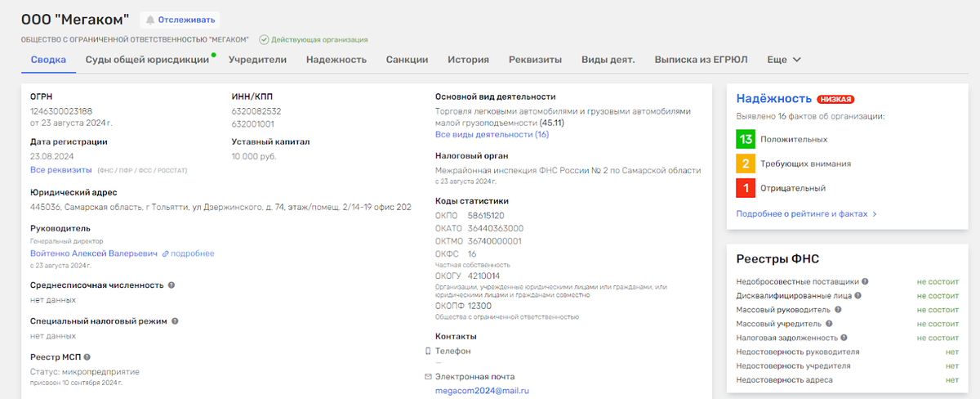Click the capital value 10 000 руб.

tap(255, 156)
